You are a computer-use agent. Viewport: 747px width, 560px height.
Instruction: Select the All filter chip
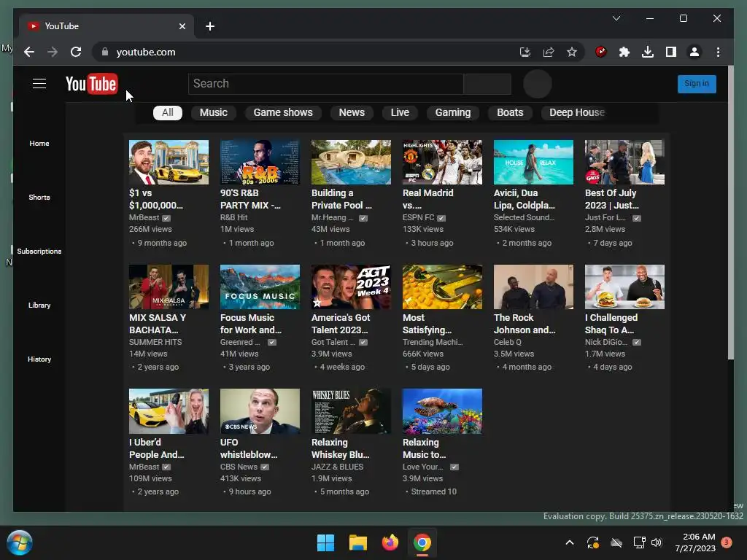(168, 113)
